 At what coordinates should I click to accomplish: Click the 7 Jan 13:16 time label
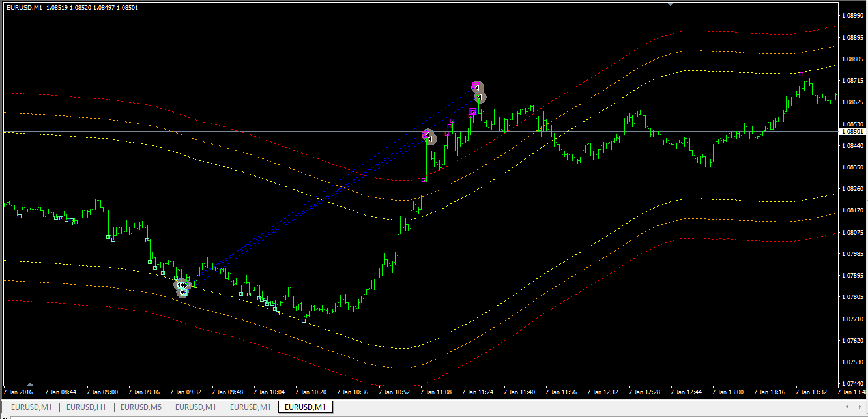pyautogui.click(x=770, y=392)
